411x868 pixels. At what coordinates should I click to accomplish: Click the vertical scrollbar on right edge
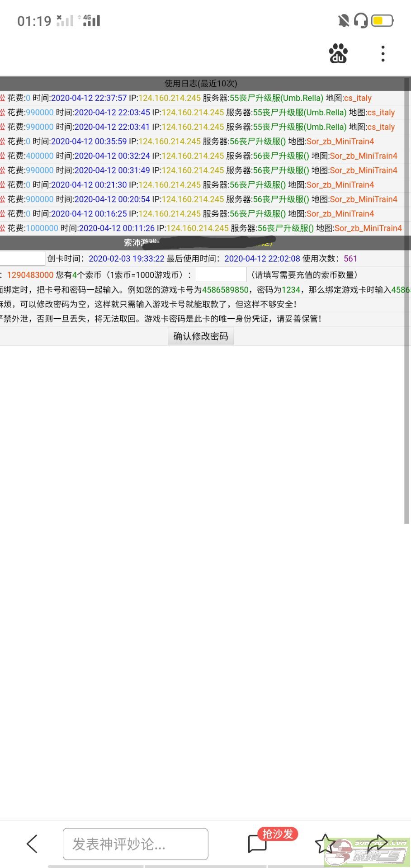[x=406, y=298]
